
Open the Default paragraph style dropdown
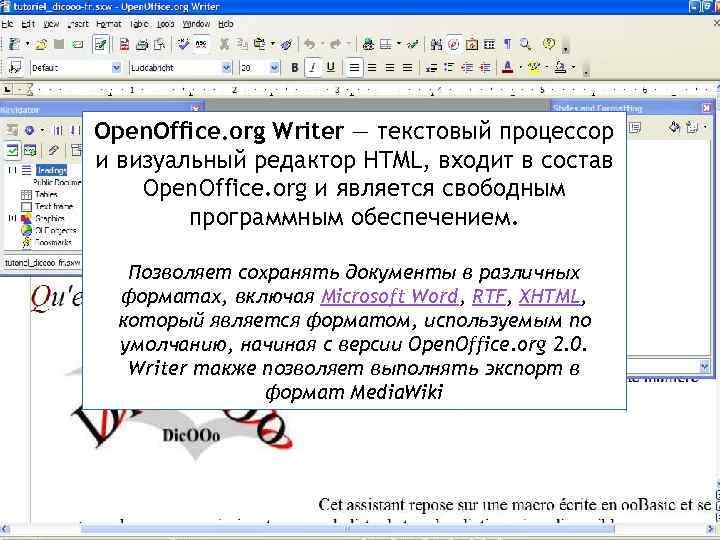117,68
